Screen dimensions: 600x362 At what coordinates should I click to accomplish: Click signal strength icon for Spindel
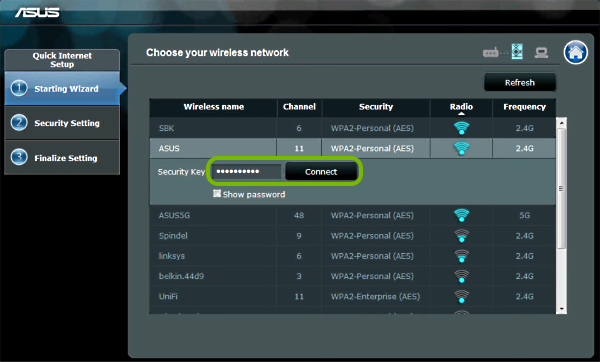461,235
